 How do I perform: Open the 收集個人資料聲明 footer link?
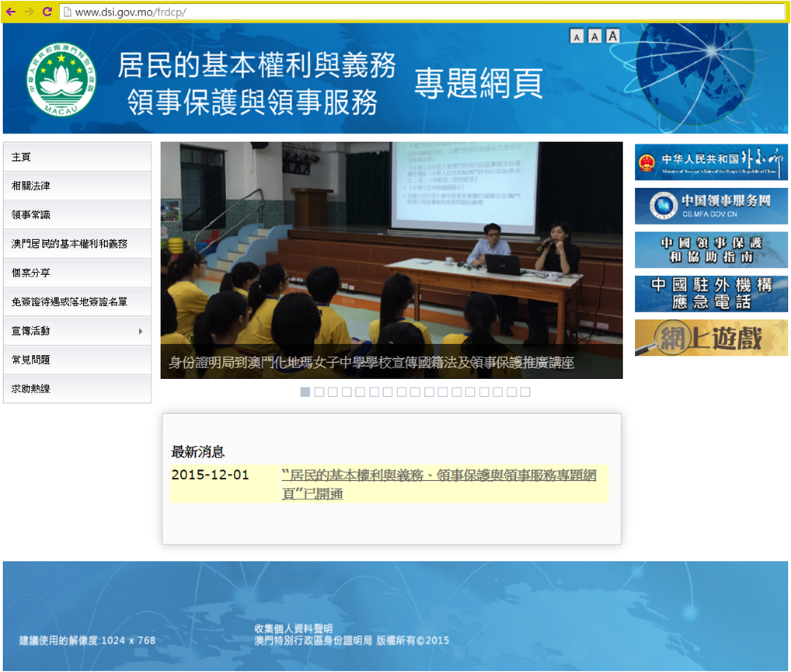293,628
